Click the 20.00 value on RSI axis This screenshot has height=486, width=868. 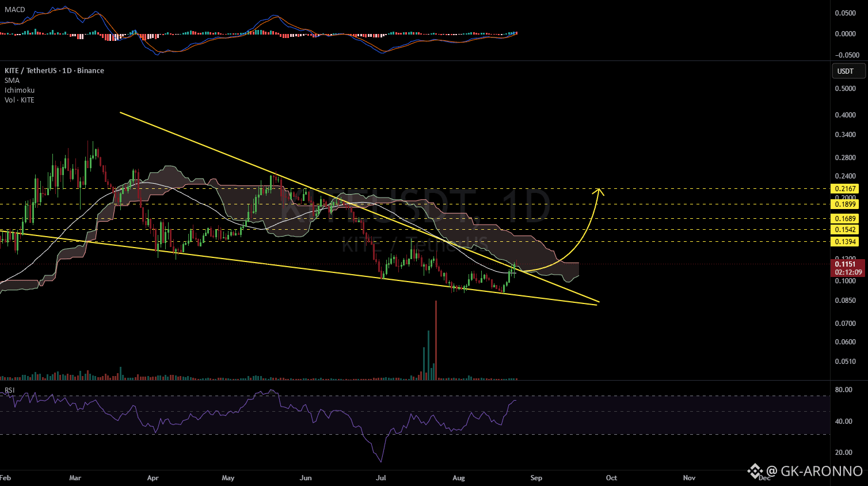pyautogui.click(x=844, y=453)
